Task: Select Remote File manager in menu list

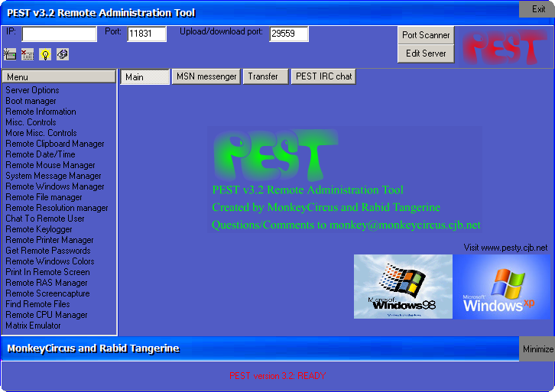Action: (44, 197)
